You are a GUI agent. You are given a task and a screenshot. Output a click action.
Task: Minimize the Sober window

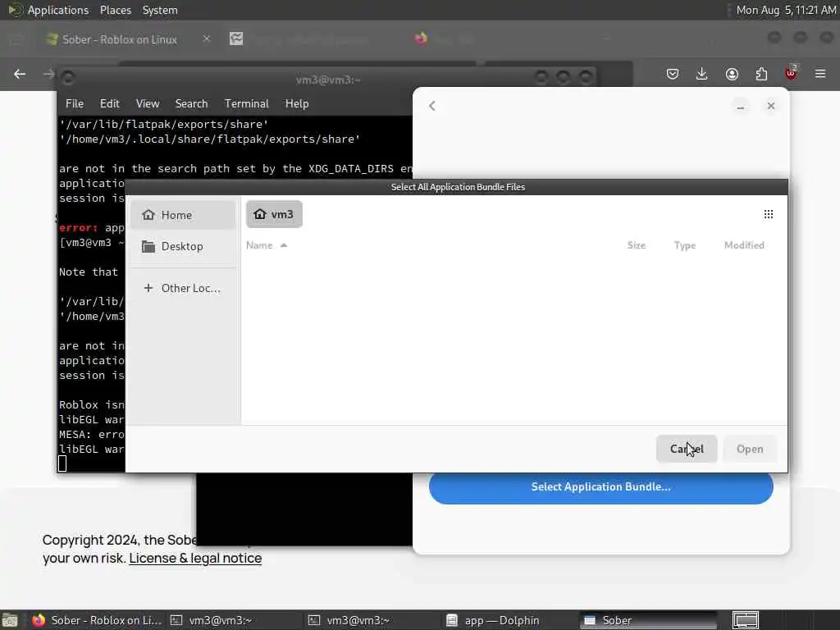[741, 106]
